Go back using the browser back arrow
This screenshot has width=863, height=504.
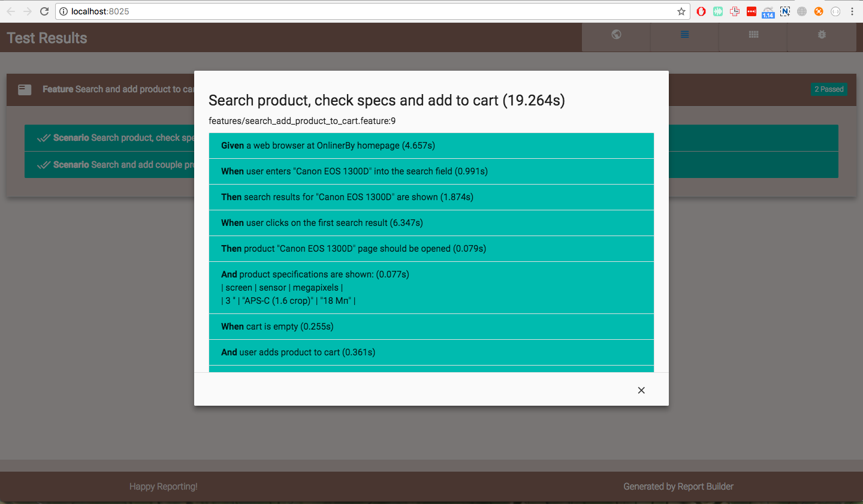11,11
